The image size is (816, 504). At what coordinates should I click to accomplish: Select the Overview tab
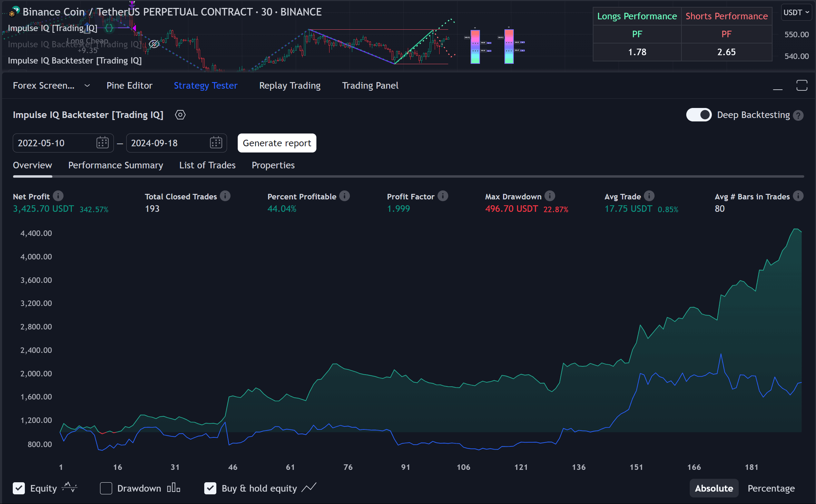(32, 165)
